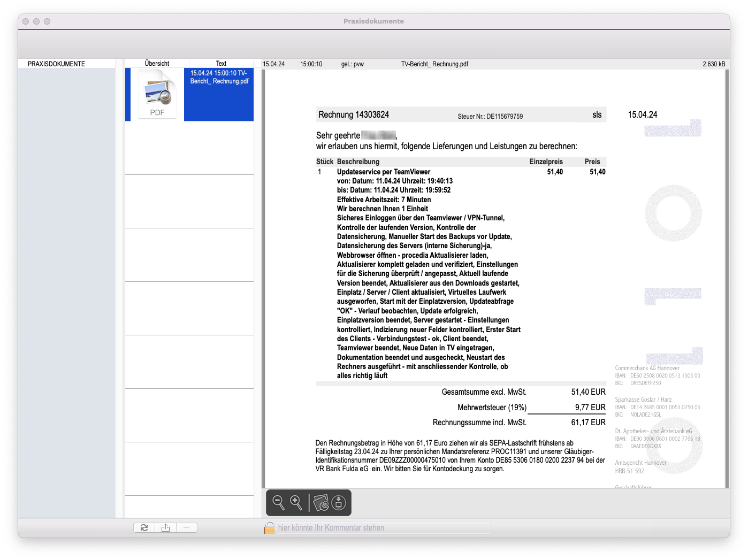Select the PDF file thumbnail

157,94
